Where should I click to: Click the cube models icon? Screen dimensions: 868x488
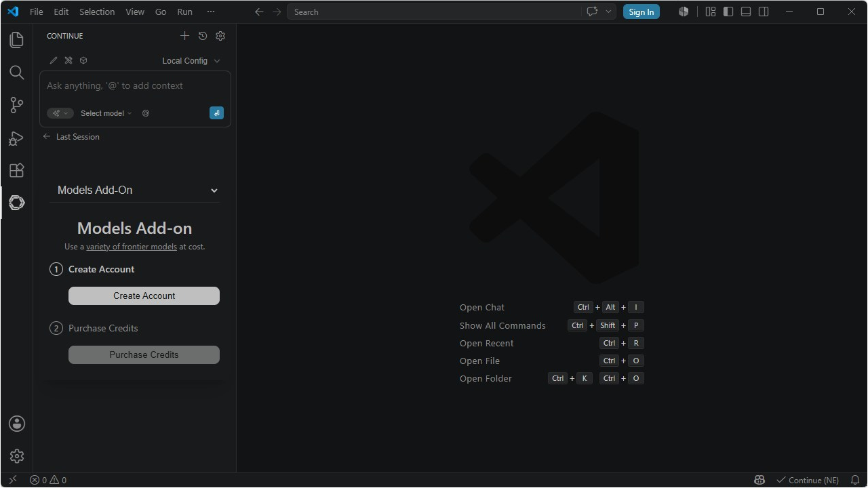point(83,60)
